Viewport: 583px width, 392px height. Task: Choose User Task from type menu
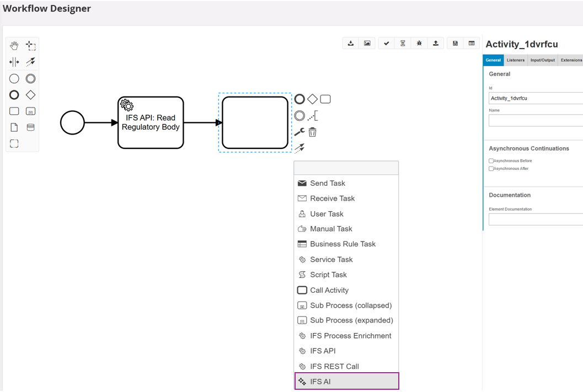tap(346, 214)
